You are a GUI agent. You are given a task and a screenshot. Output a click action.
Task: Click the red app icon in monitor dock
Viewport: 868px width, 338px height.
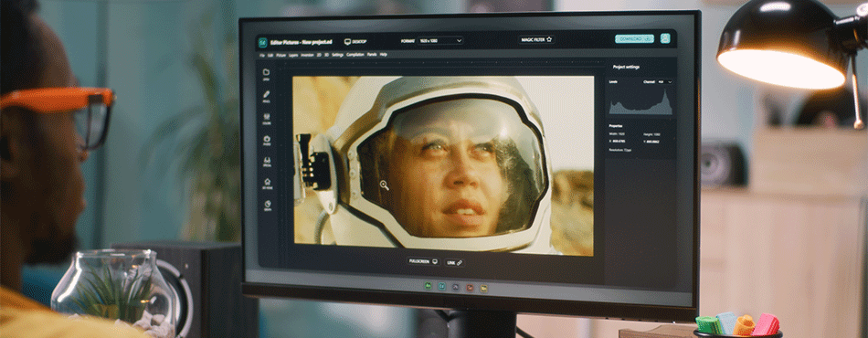point(470,287)
